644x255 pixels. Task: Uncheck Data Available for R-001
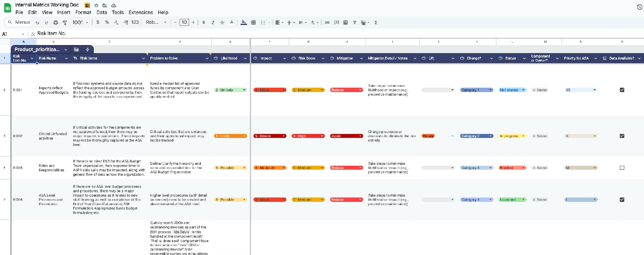[622, 90]
